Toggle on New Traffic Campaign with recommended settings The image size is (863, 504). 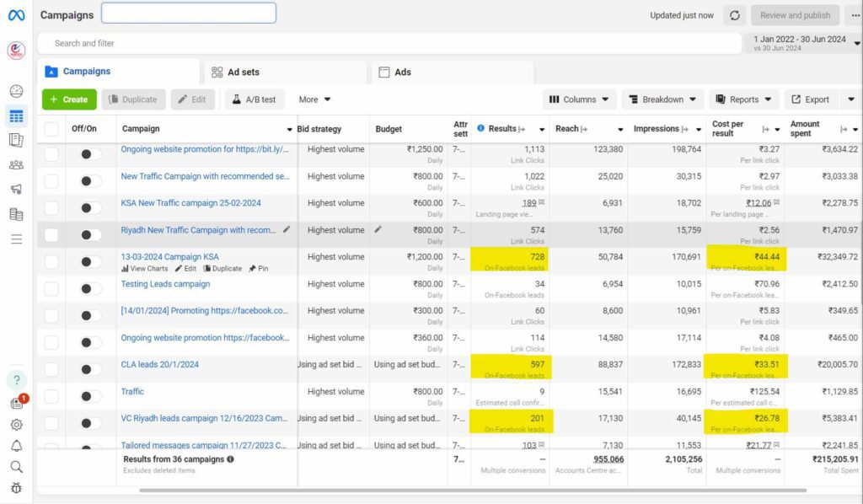[91, 181]
